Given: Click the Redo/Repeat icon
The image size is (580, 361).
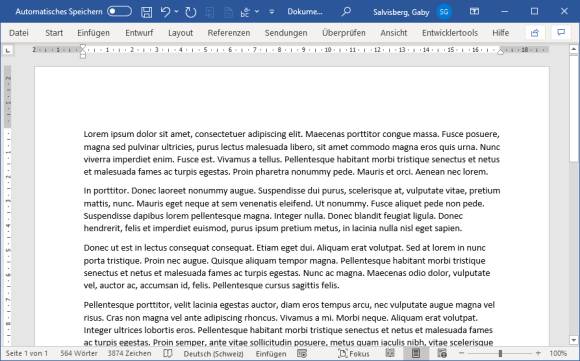Looking at the screenshot, I should point(190,12).
